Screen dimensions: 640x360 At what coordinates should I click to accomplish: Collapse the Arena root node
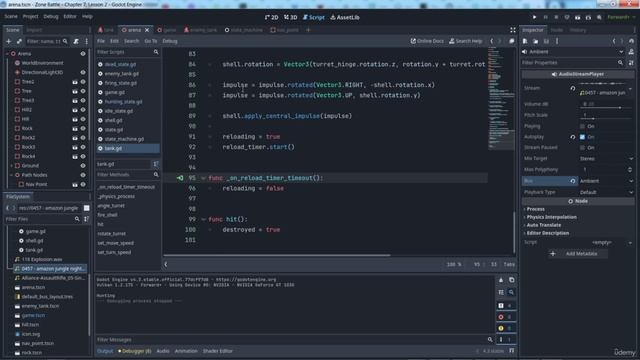(7, 54)
